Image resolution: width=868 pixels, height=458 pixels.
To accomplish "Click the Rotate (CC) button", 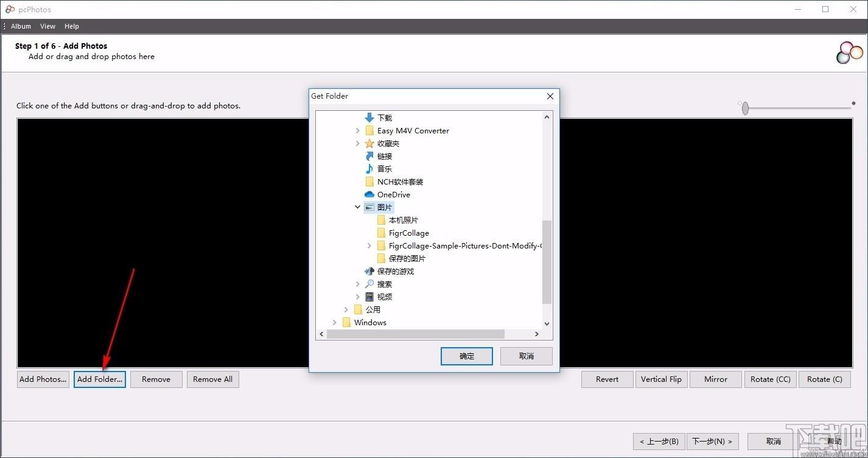I will [x=770, y=379].
